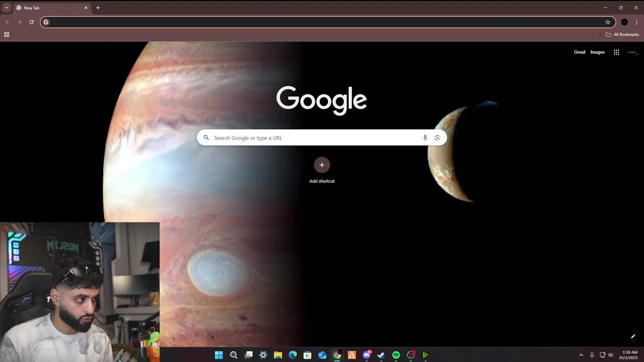The width and height of the screenshot is (644, 362).
Task: Open the Windows Start menu
Action: (x=219, y=355)
